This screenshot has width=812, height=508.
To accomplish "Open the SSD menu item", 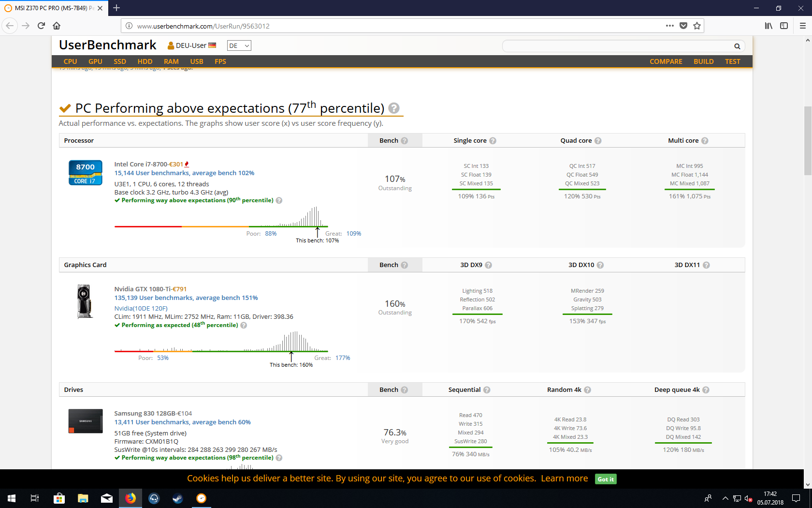I will point(120,61).
